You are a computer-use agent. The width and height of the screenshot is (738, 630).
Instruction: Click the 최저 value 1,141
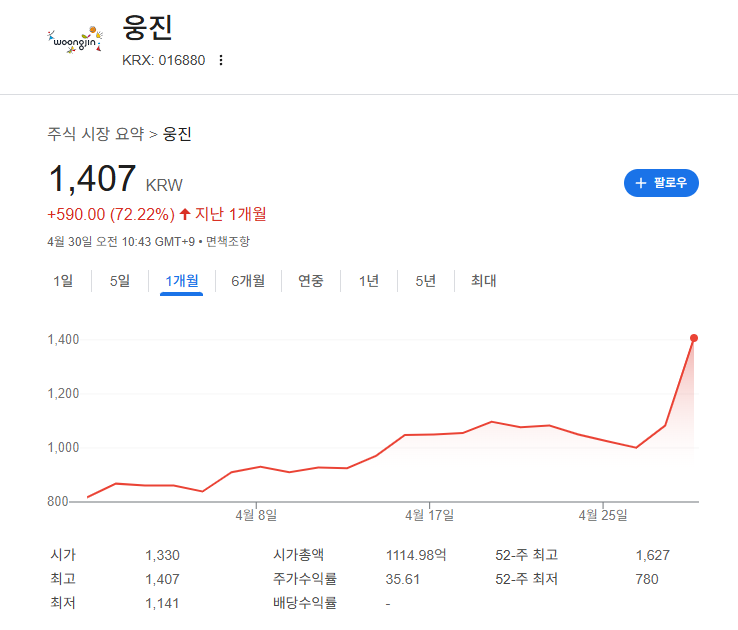point(162,603)
